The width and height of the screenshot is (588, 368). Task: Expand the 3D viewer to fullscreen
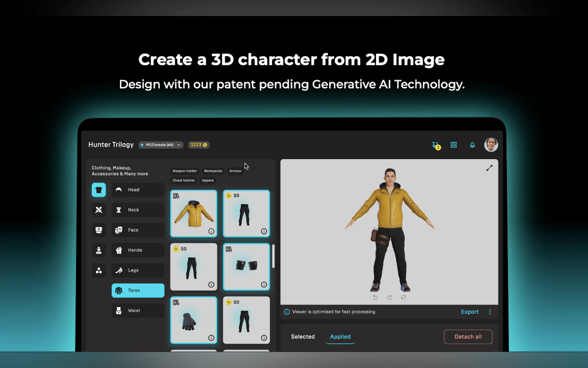click(489, 168)
